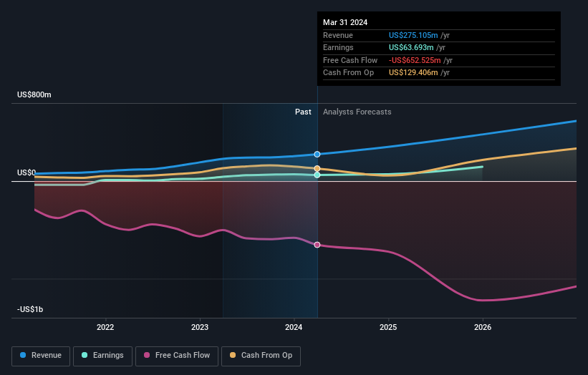
Task: Click the US$63.693m earnings value
Action: (x=411, y=47)
